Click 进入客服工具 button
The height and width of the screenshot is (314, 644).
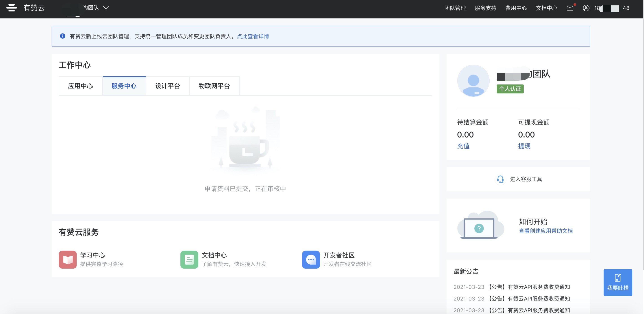point(518,179)
